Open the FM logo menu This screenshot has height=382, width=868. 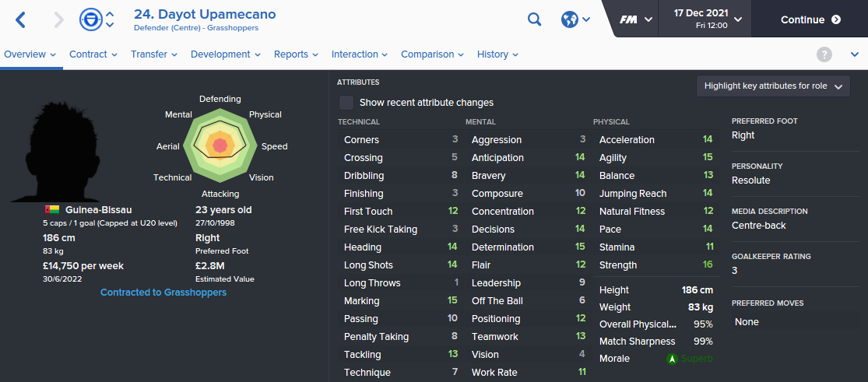635,19
